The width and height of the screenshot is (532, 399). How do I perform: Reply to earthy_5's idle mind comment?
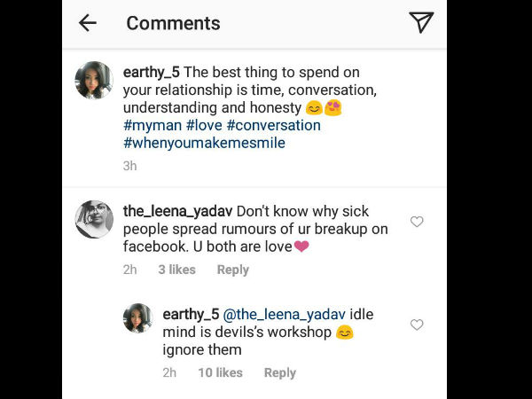click(x=280, y=373)
